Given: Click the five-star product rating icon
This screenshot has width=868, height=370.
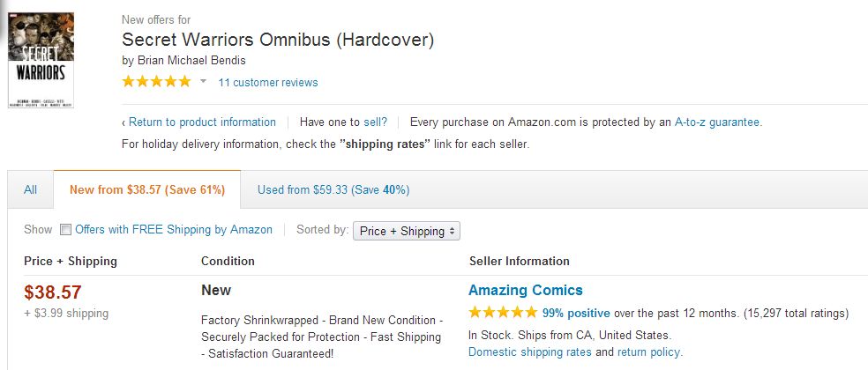Looking at the screenshot, I should tap(156, 82).
